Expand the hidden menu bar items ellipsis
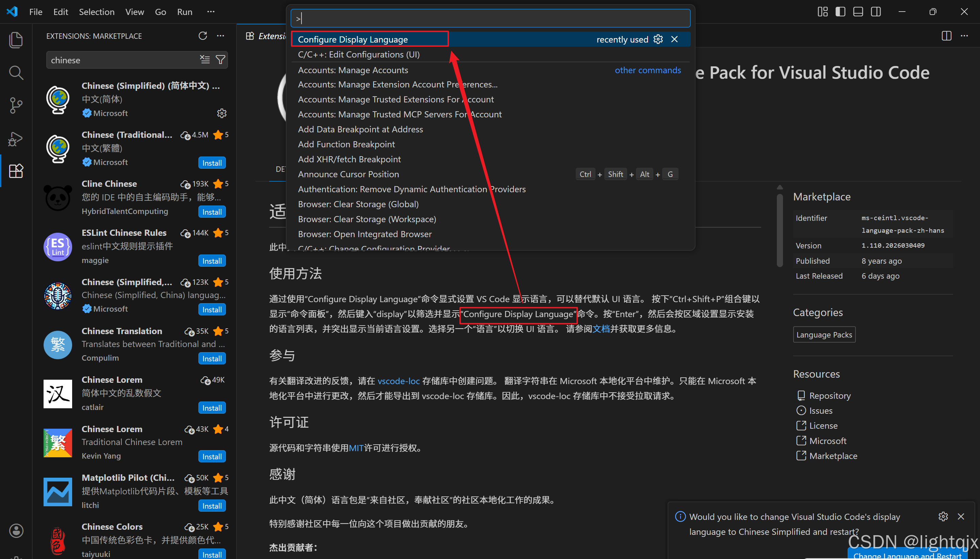Screen dimensions: 980x559 coord(211,12)
